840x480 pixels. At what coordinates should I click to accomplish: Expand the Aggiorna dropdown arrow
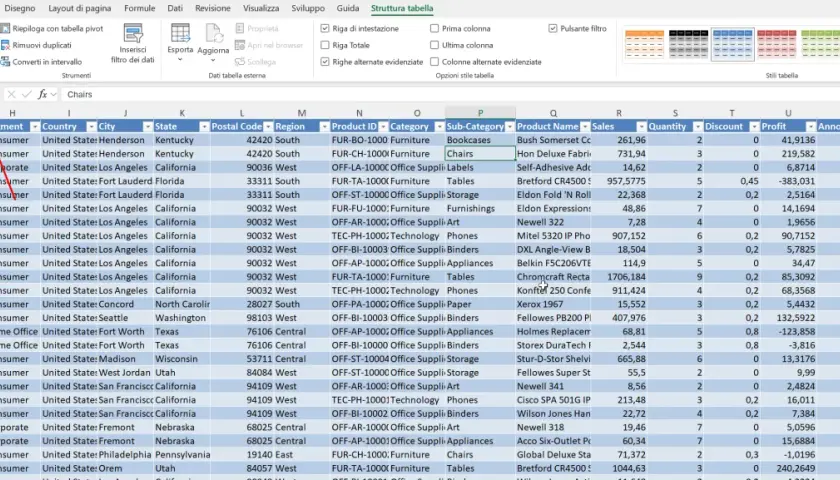[213, 60]
